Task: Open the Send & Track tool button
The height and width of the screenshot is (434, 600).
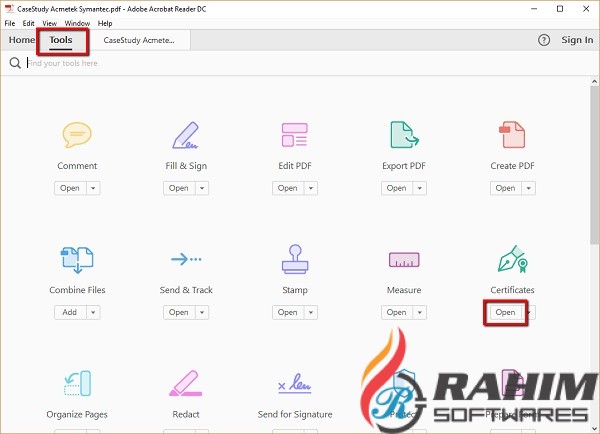Action: tap(179, 312)
